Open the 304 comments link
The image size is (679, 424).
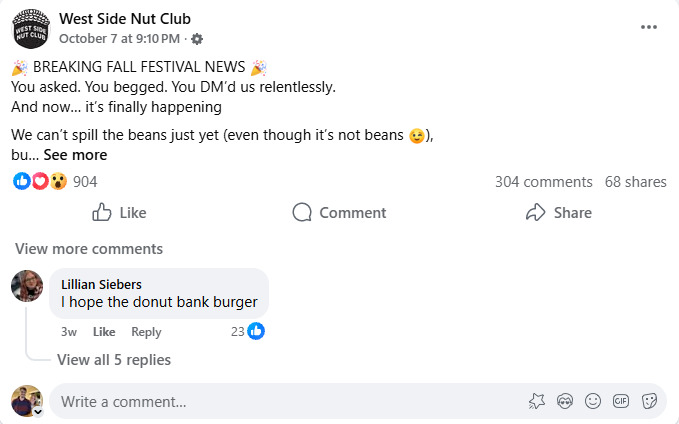[544, 182]
